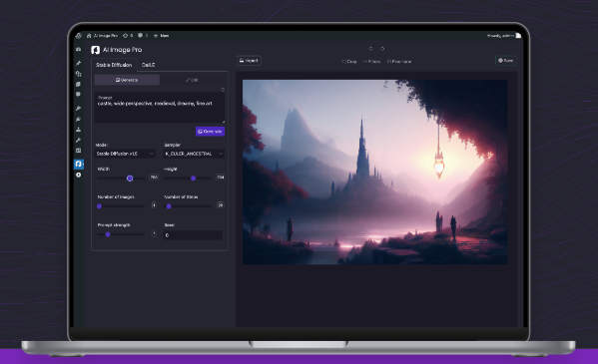Select the Crop tool
This screenshot has width=598, height=364.
349,62
